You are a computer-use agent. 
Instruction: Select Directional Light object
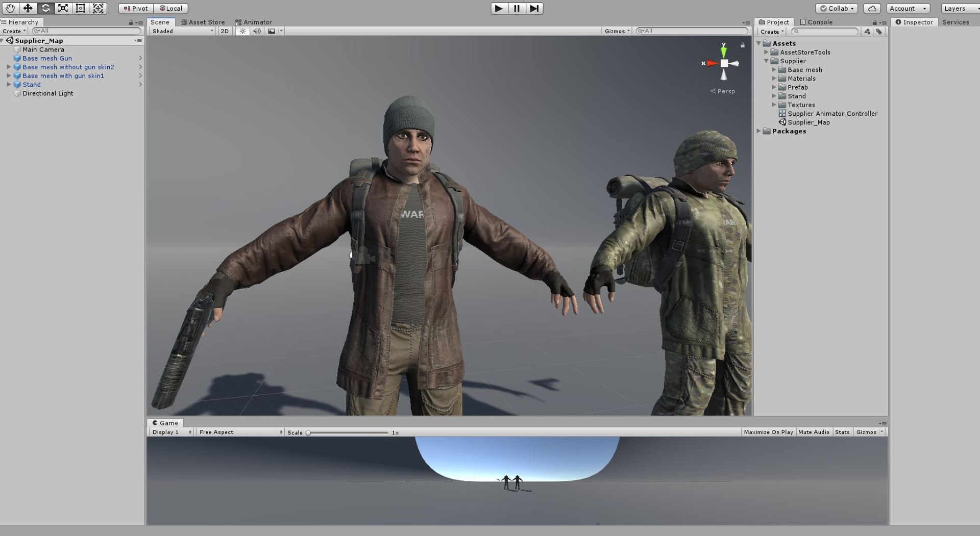(x=48, y=93)
